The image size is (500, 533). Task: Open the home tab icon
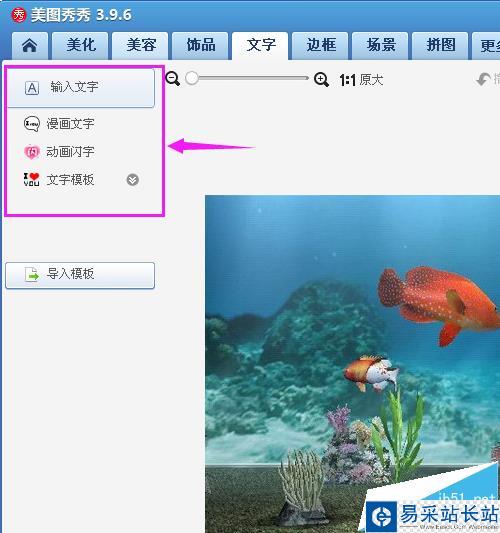[30, 46]
